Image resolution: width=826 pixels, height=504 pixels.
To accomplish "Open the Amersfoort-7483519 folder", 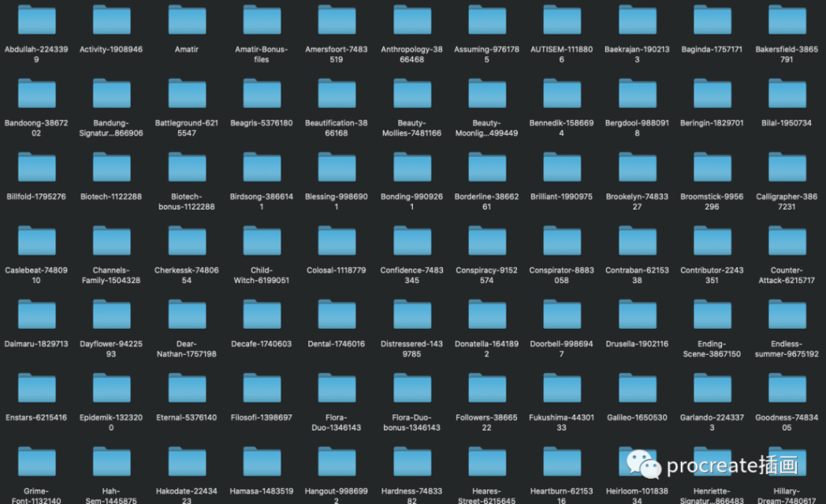I will pyautogui.click(x=336, y=20).
